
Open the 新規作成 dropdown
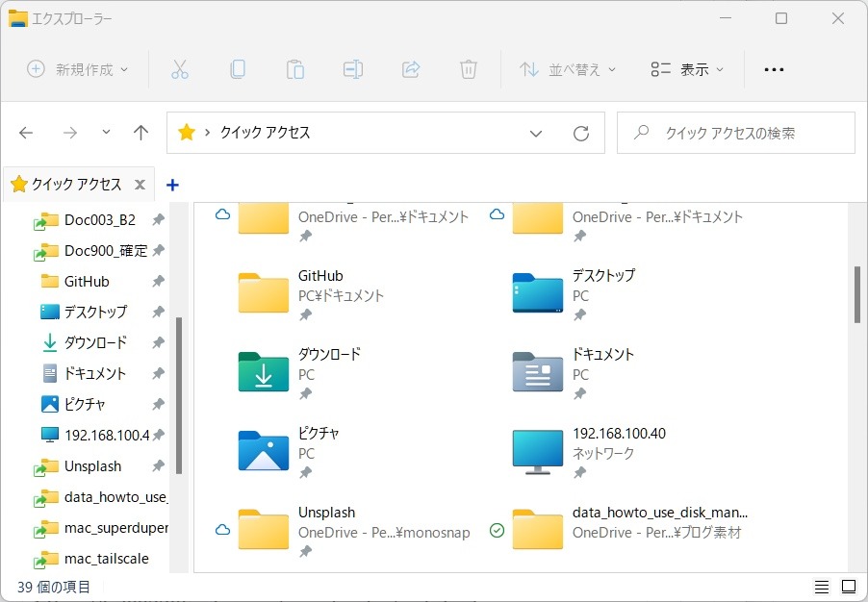(77, 68)
